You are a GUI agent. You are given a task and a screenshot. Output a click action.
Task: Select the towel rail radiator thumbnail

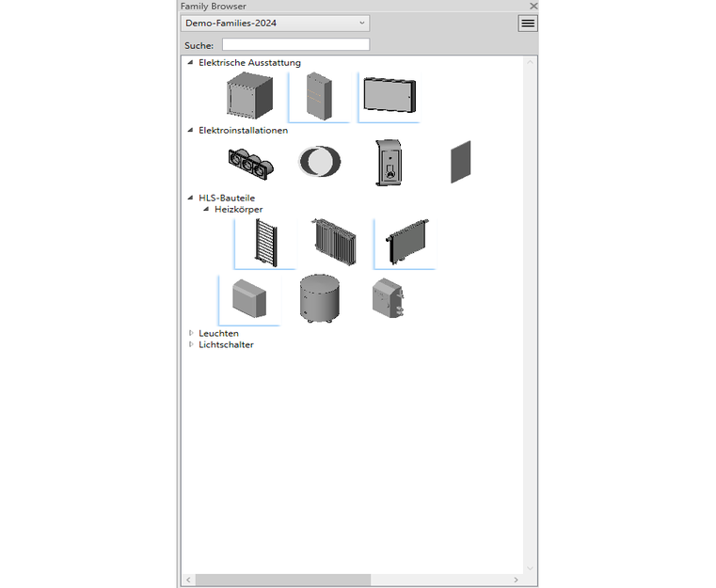pos(265,244)
